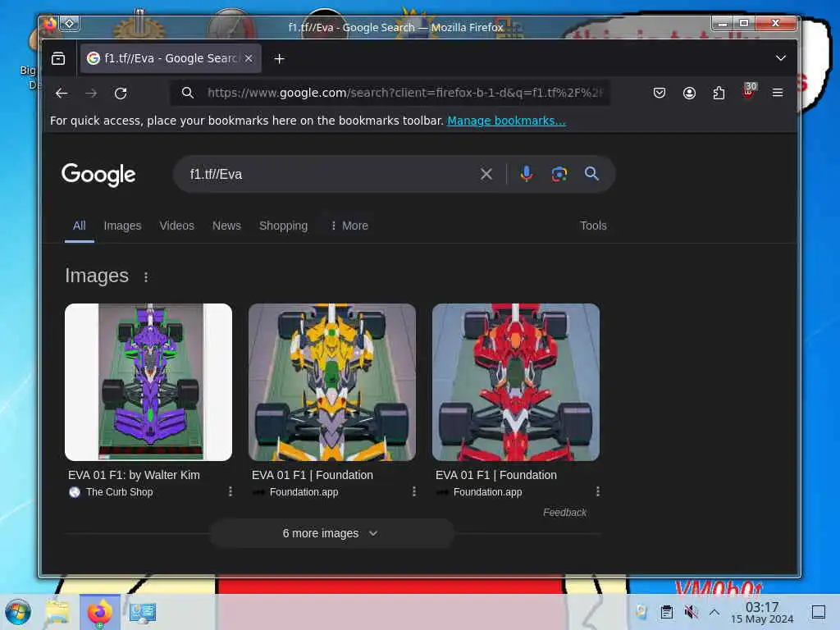Unmute the volume tray icon
Viewport: 840px width, 630px height.
tap(691, 612)
